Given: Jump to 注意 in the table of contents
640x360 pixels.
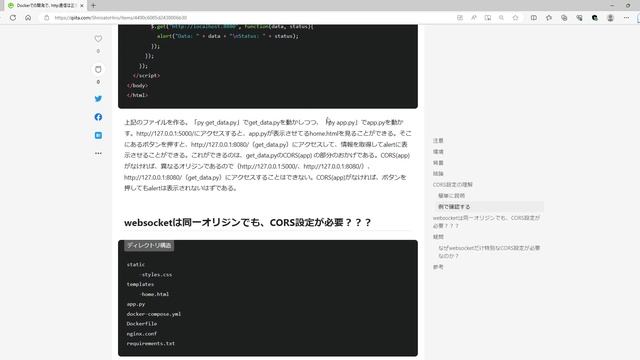Looking at the screenshot, I should pos(438,140).
